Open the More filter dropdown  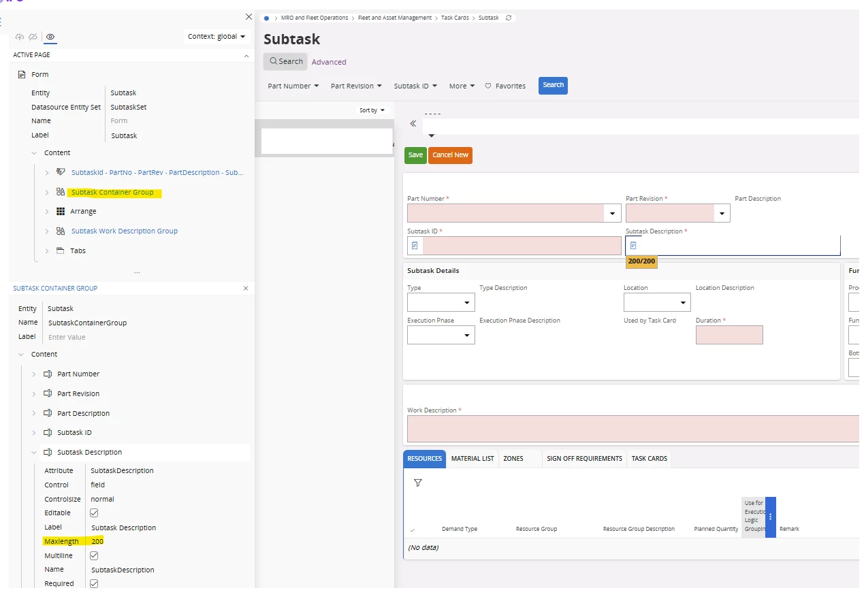point(462,86)
